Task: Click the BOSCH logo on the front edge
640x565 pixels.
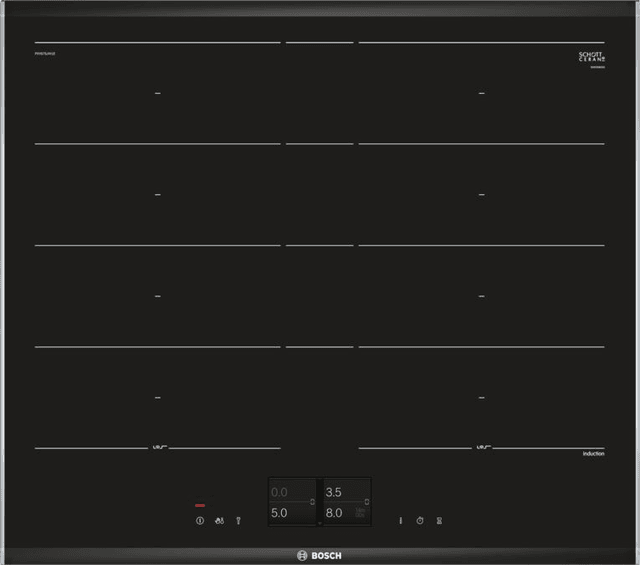Action: [x=319, y=556]
